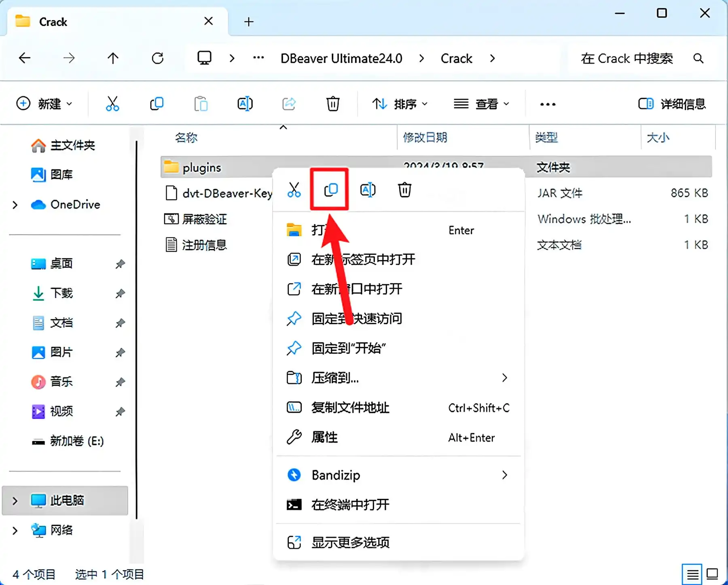Click the toolbar copy icon
Image resolution: width=728 pixels, height=585 pixels.
157,104
